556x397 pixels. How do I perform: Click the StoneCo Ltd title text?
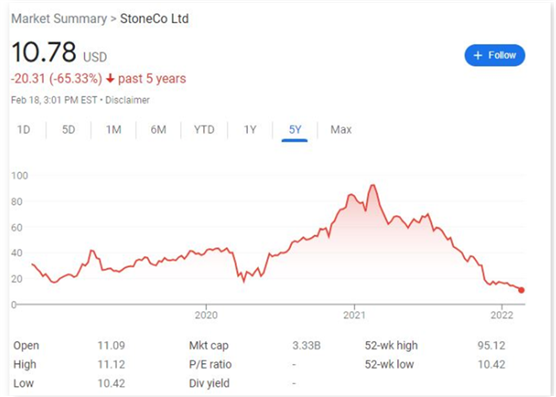click(x=154, y=18)
